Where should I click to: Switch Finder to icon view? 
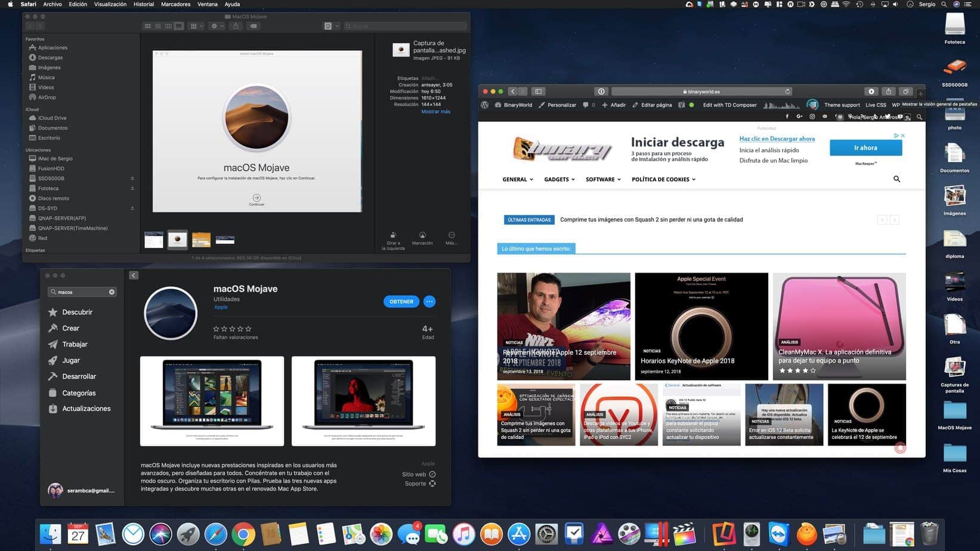(x=147, y=26)
